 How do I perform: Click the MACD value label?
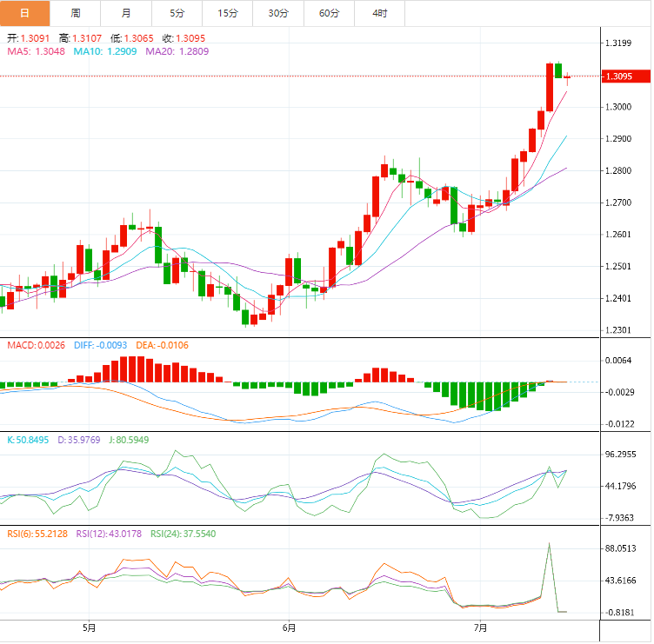coord(35,346)
